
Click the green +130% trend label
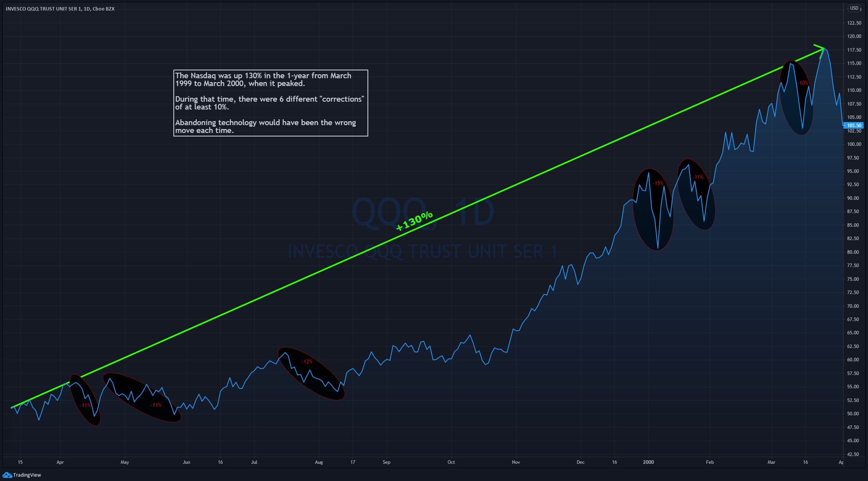click(x=414, y=221)
